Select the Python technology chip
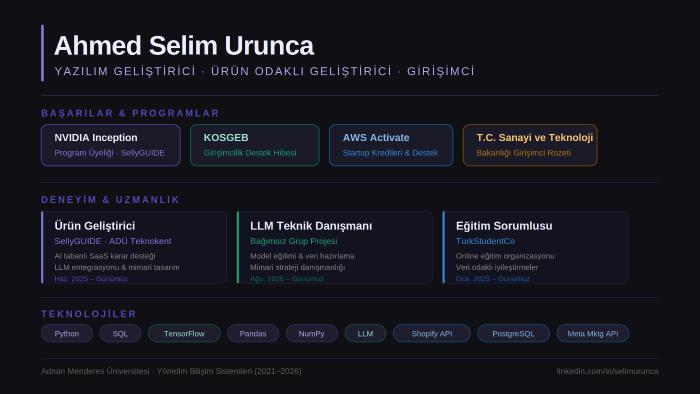 [x=67, y=333]
